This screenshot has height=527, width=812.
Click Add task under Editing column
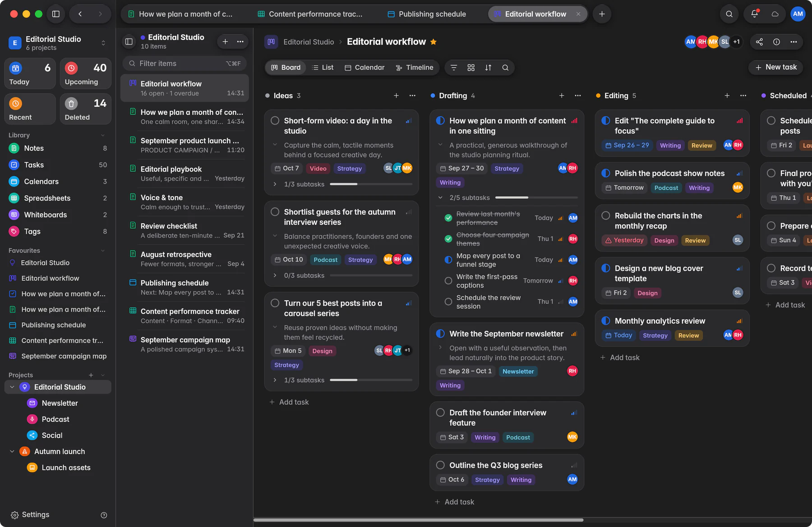(620, 357)
